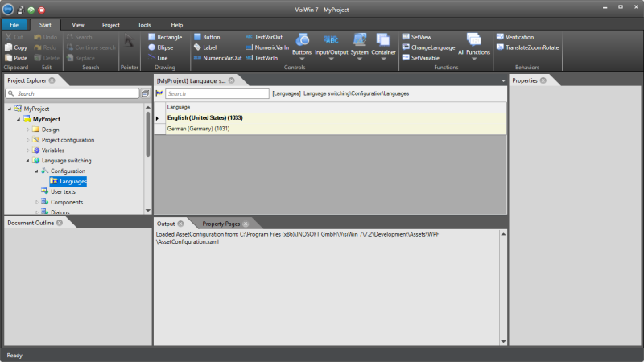Image resolution: width=644 pixels, height=362 pixels.
Task: Close the Properties panel
Action: coord(543,80)
